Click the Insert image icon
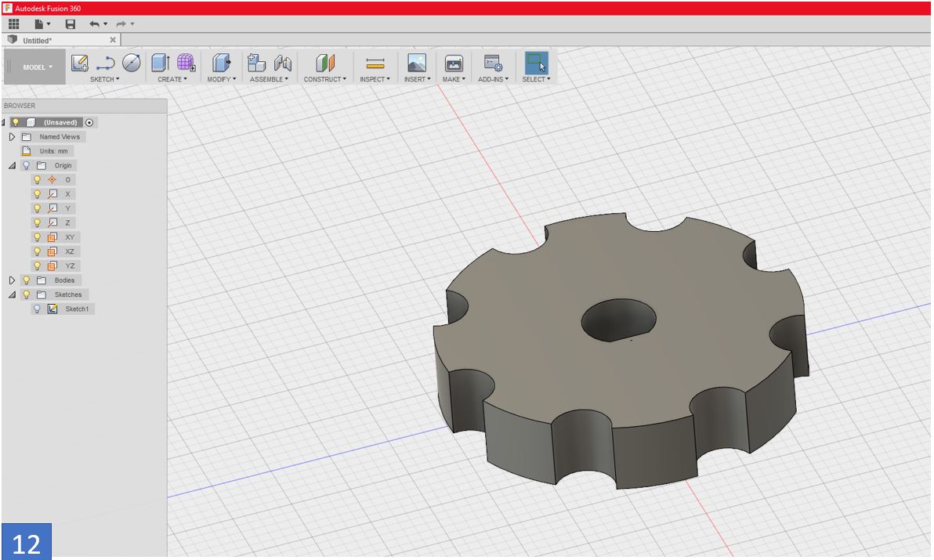Image resolution: width=934 pixels, height=560 pixels. pos(417,63)
